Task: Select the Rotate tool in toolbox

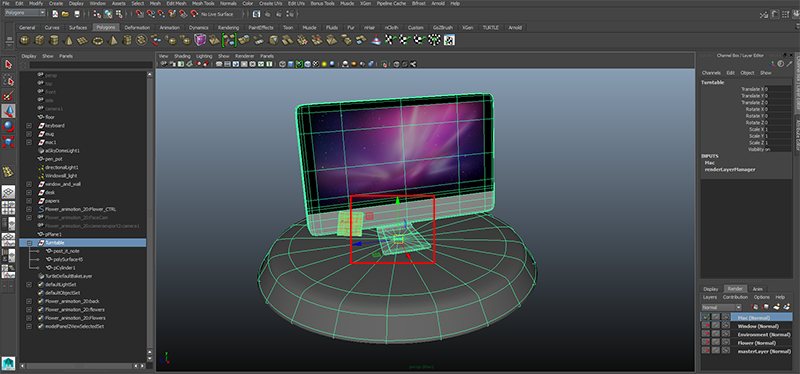Action: click(8, 126)
